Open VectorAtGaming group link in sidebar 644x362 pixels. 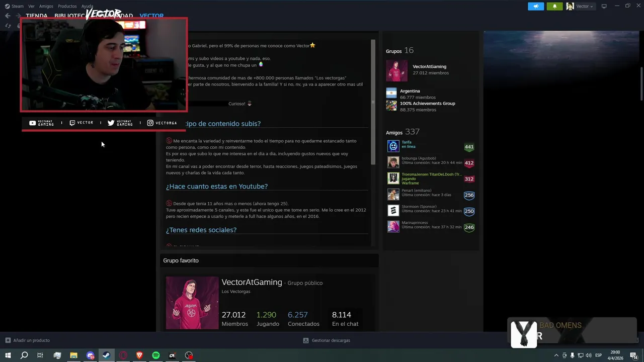pos(429,66)
